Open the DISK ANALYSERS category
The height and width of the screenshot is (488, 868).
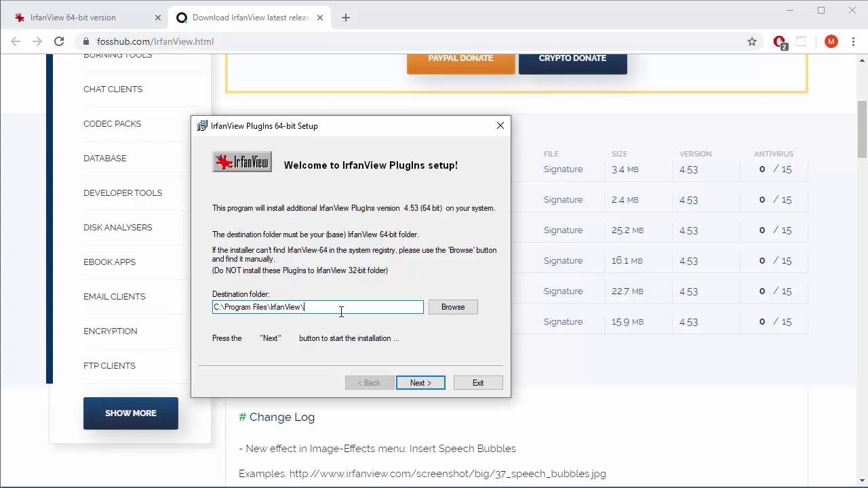point(117,227)
